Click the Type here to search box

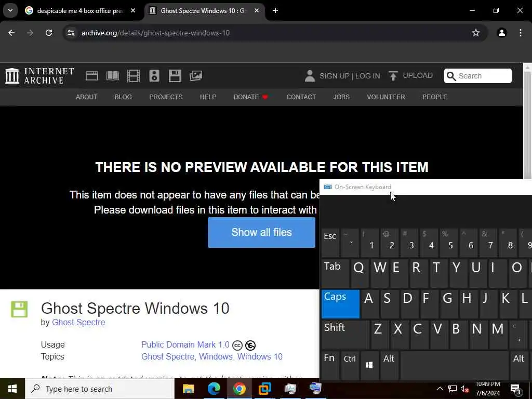click(x=99, y=389)
